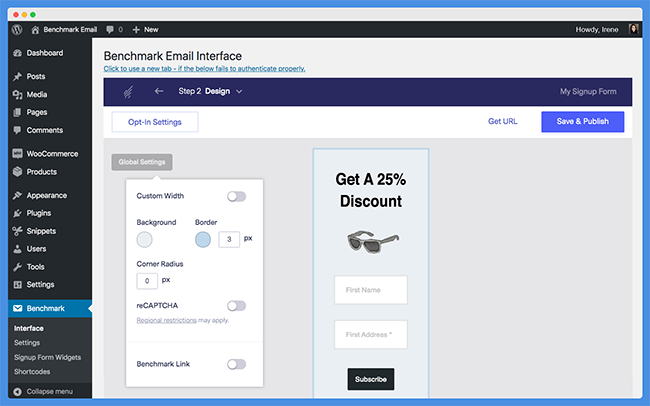
Task: Click the 'use a new tab' authentication link
Action: (x=204, y=69)
